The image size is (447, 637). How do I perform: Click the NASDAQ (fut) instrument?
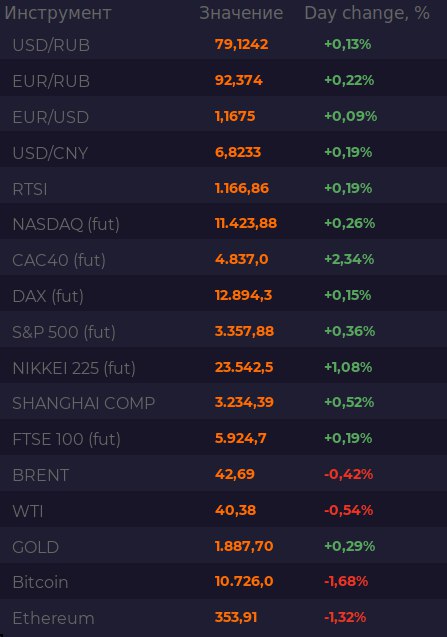point(66,224)
